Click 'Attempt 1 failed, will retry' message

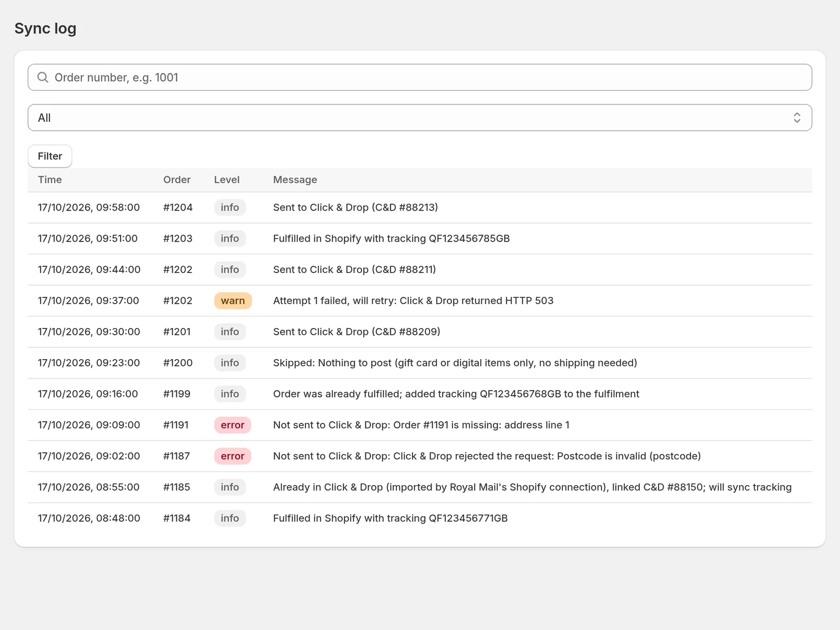pos(413,301)
